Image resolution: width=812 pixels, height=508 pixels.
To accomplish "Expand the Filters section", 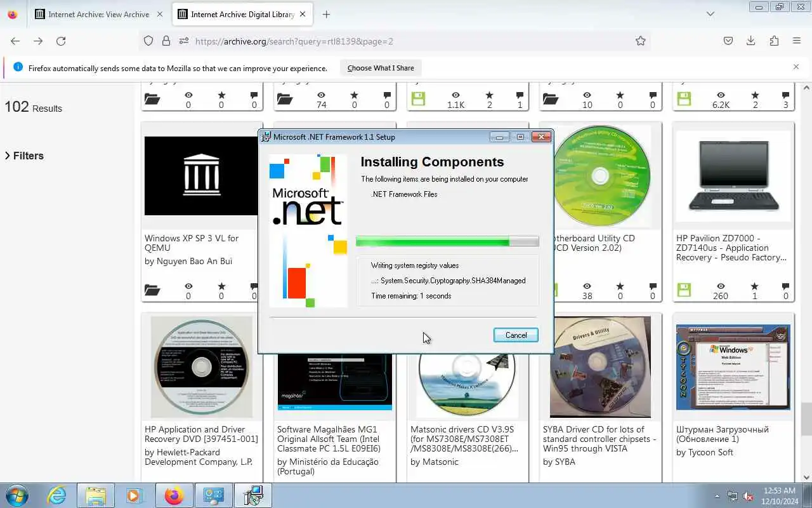I will (25, 156).
